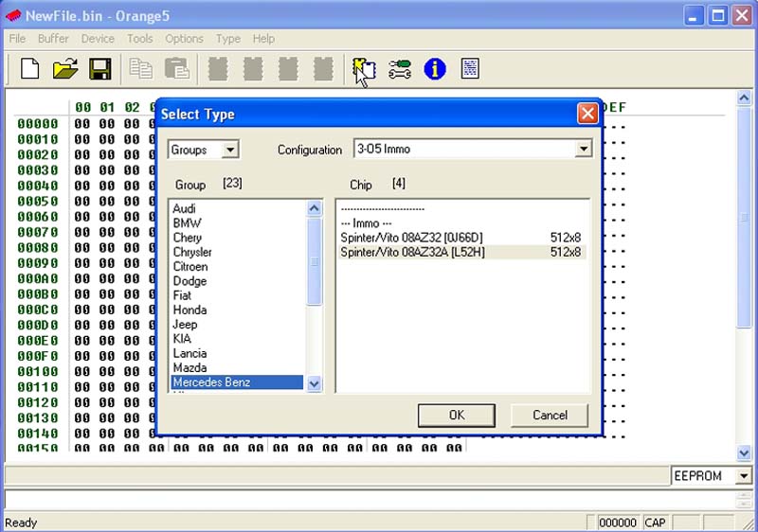Click address 000A0 in the hex editor

coord(38,278)
